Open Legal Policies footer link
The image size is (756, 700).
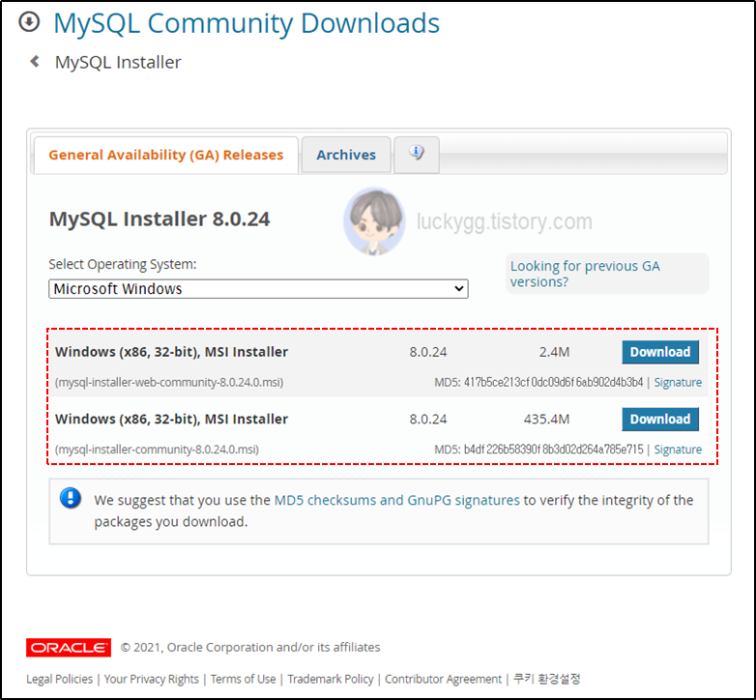point(59,679)
